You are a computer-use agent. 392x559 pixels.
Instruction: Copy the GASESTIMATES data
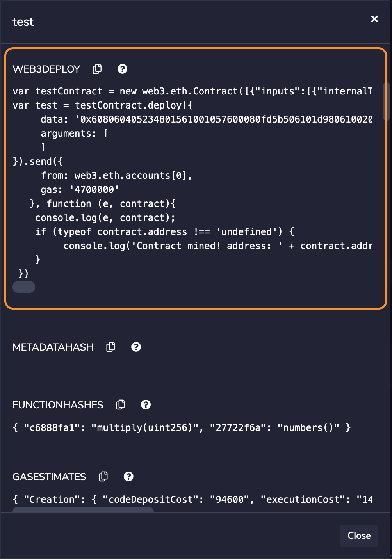(103, 477)
